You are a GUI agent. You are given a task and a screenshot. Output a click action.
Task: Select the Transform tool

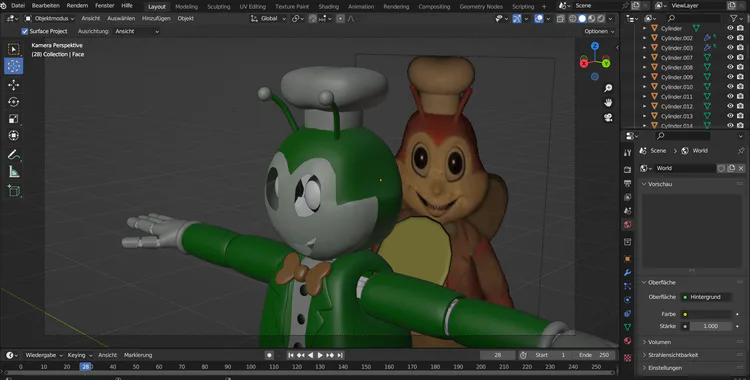pyautogui.click(x=13, y=135)
